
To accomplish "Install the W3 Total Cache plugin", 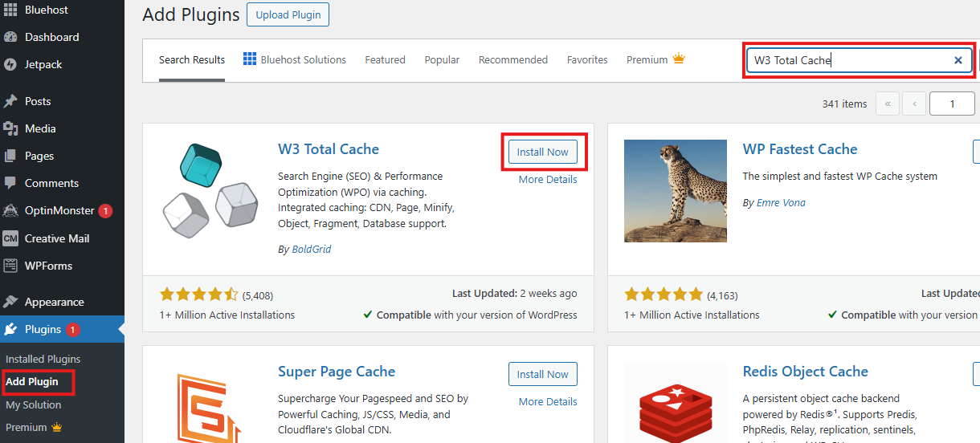I will (x=542, y=152).
